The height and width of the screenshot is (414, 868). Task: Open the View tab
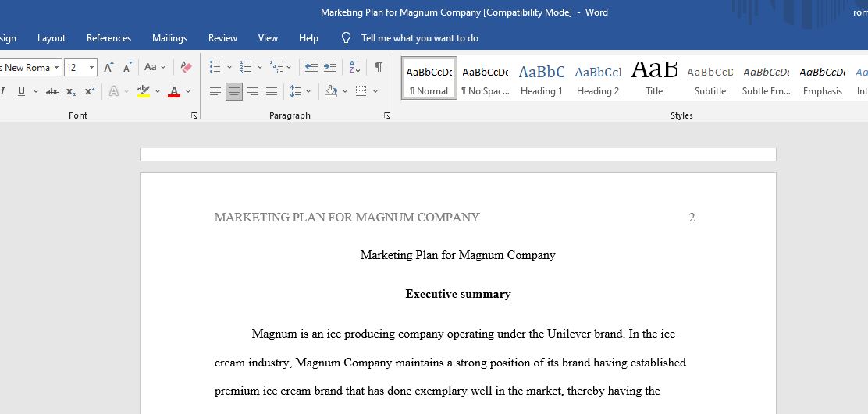pos(268,38)
